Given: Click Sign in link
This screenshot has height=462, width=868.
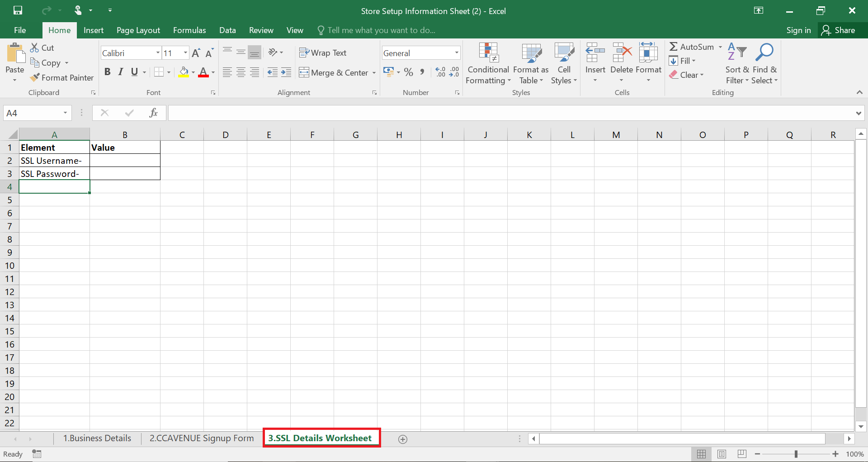Looking at the screenshot, I should click(x=798, y=30).
